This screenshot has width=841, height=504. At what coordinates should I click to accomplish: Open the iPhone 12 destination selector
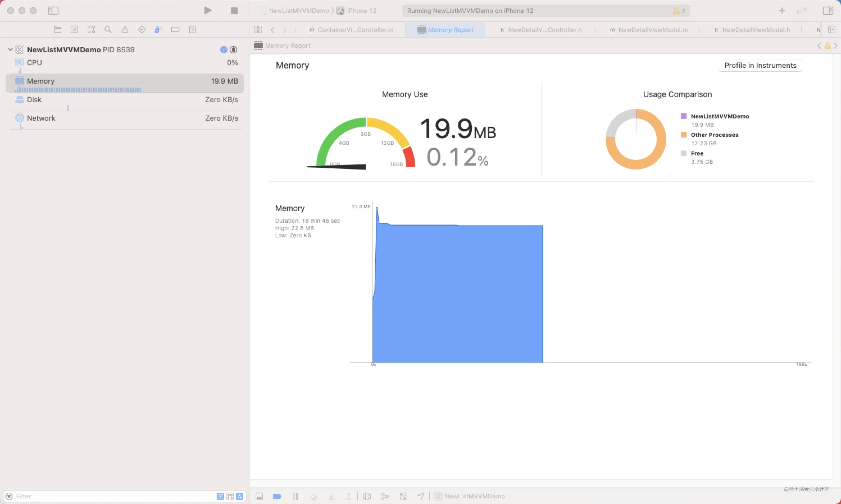click(361, 11)
